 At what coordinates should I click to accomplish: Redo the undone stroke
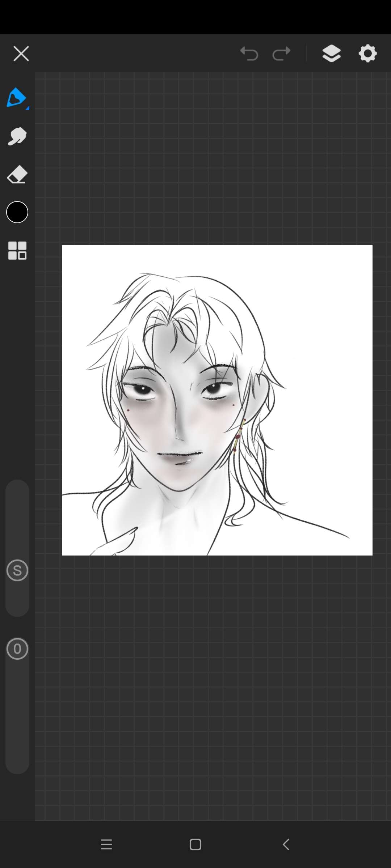tap(281, 54)
